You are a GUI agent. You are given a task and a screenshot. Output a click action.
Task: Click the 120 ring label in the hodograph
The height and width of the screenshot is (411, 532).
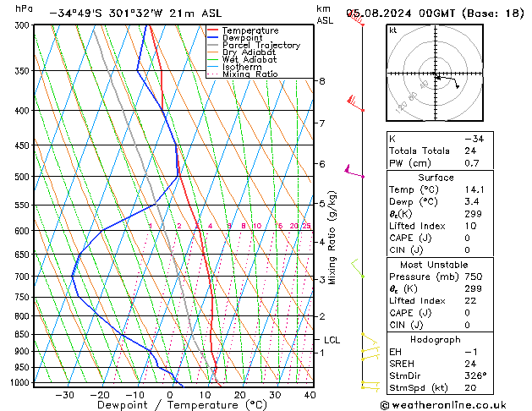402,107
